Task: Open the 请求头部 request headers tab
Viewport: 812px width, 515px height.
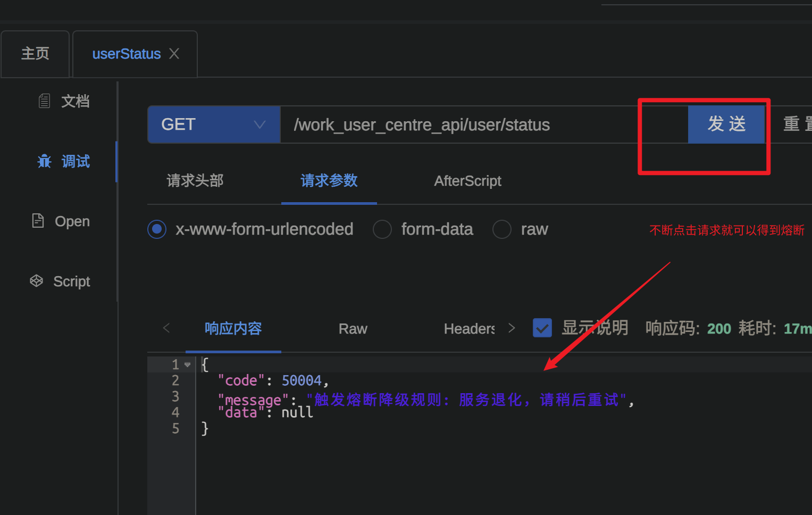Action: point(195,181)
